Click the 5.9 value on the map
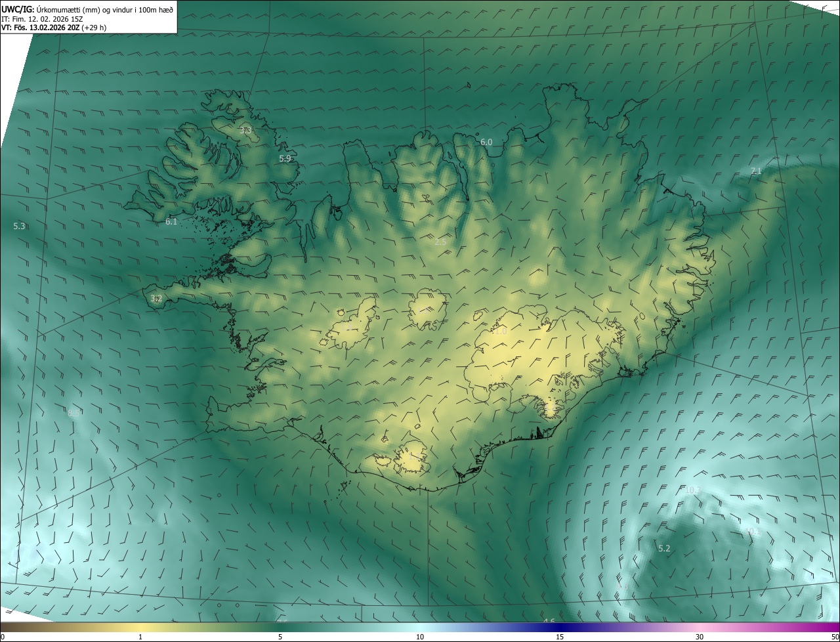Viewport: 840px width, 642px height. [x=285, y=158]
